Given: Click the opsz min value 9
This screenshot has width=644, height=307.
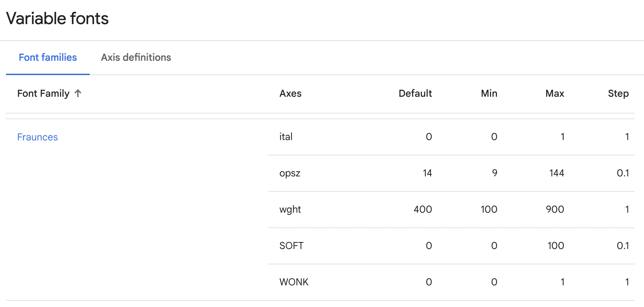Looking at the screenshot, I should [495, 173].
